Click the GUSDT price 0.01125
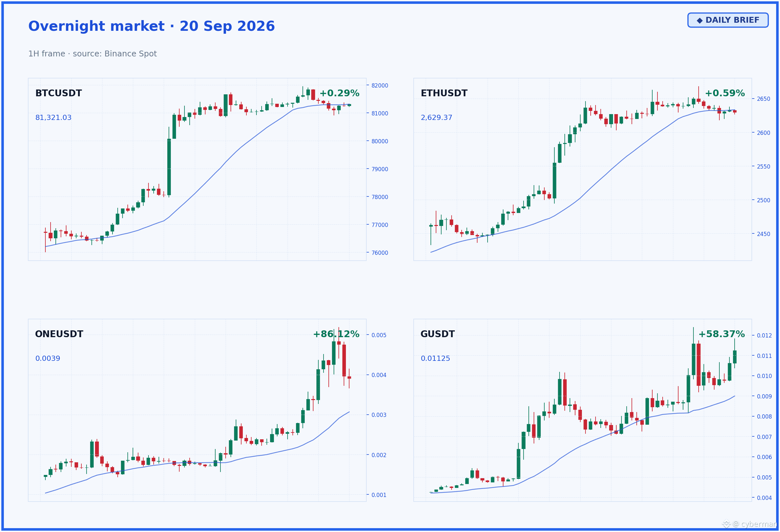Viewport: 780px width, 532px height. click(x=435, y=359)
